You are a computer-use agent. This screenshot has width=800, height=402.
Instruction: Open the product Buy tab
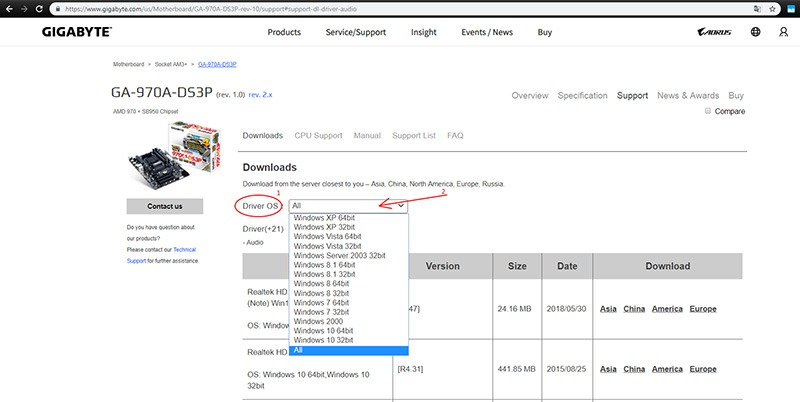736,95
